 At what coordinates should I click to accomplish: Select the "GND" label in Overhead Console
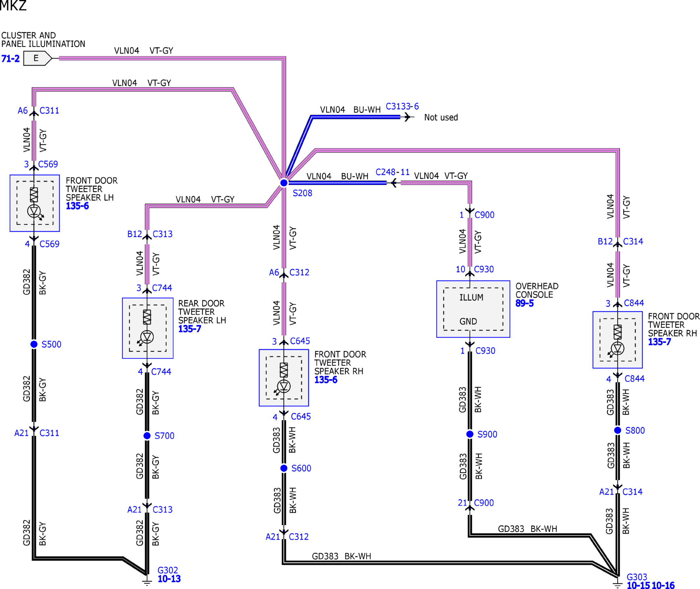coord(468,321)
